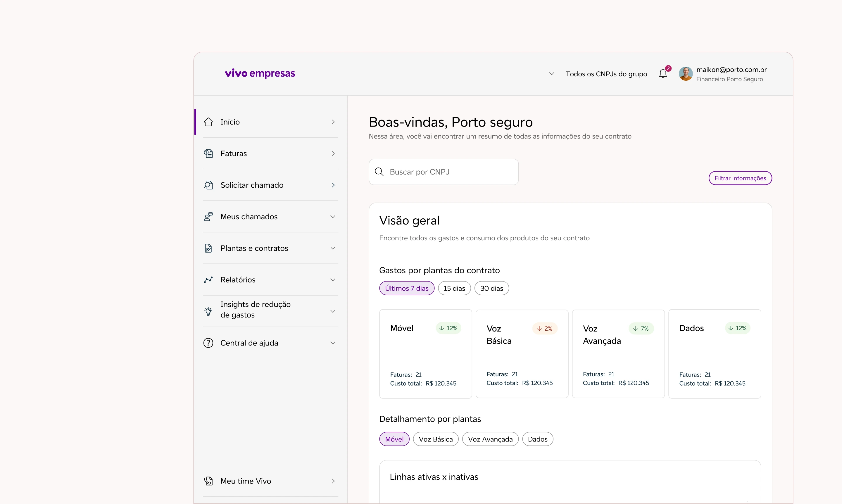This screenshot has height=504, width=842.
Task: Click the vivo empresas logo
Action: (260, 73)
